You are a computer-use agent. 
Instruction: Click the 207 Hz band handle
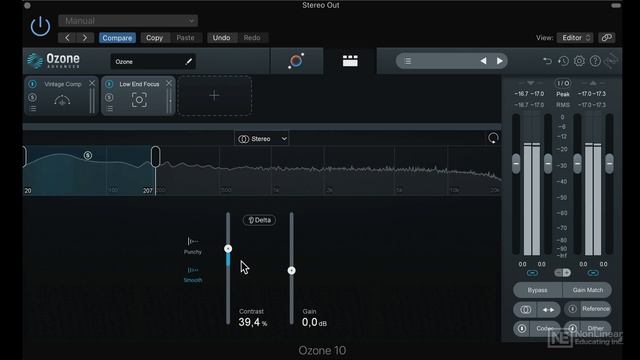pyautogui.click(x=155, y=157)
